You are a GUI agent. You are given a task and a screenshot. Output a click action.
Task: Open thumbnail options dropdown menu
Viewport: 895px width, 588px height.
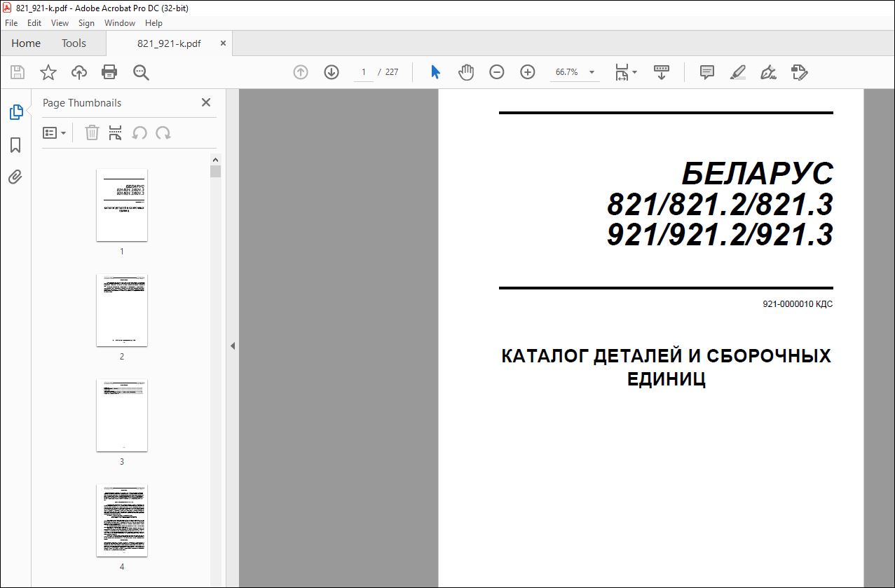point(55,132)
